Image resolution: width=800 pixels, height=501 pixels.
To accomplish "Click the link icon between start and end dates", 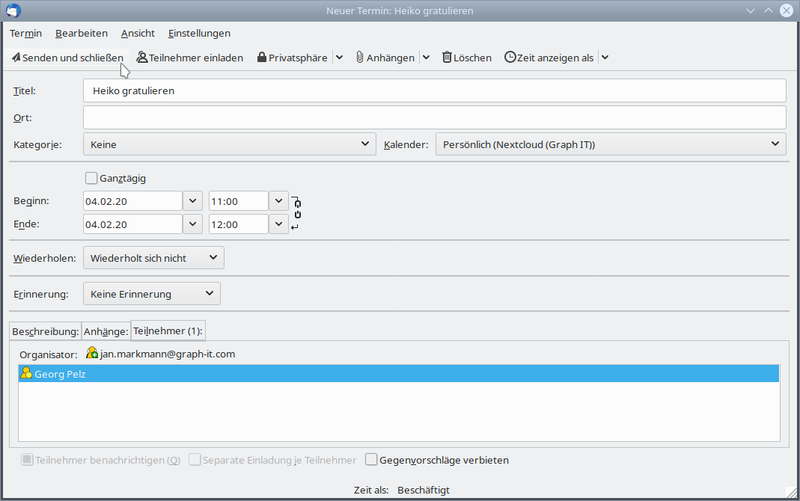I will [296, 208].
